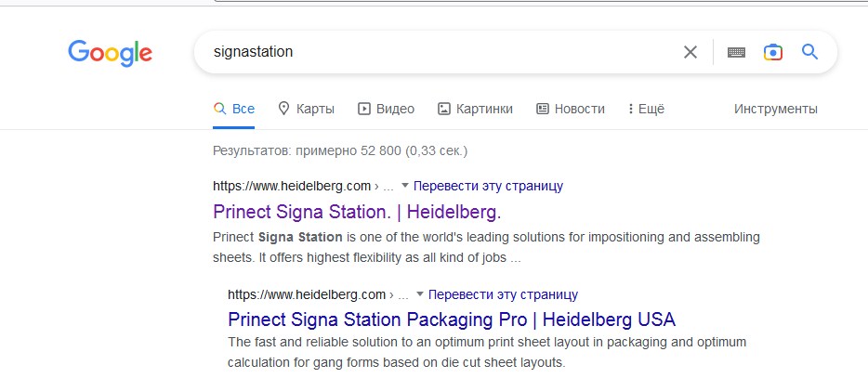Screen dimensions: 868x391
Task: Clear the search query with X icon
Action: [x=690, y=52]
